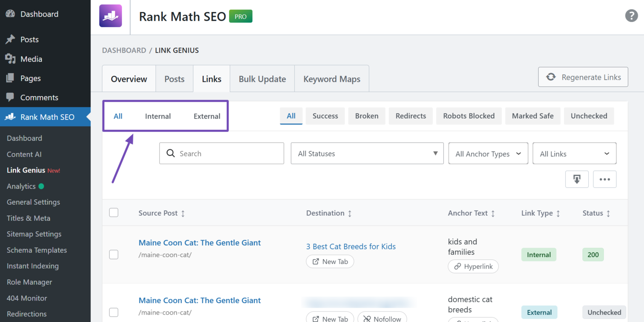Sort by Status arrows icon
This screenshot has height=322, width=644.
[x=608, y=213]
